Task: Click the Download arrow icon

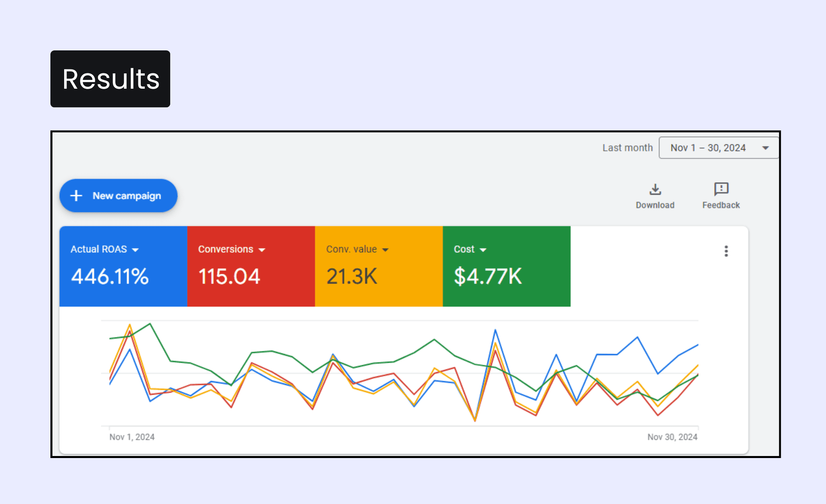Action: pos(655,189)
